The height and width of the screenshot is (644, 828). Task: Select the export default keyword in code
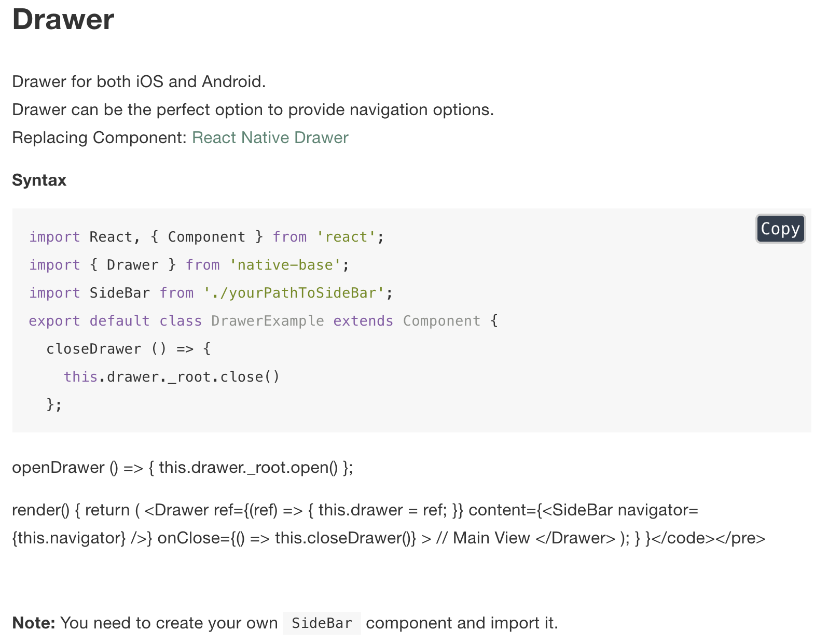tap(89, 320)
